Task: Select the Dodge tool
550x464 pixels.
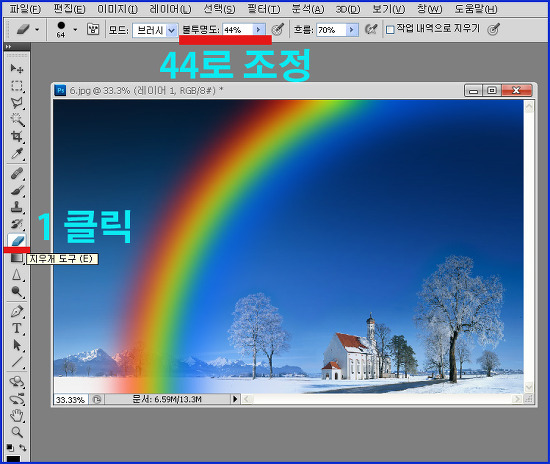Action: 16,291
